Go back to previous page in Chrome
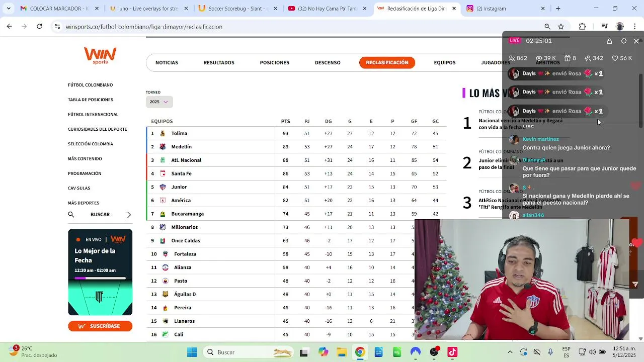Viewport: 644px width, 362px height. pyautogui.click(x=9, y=27)
